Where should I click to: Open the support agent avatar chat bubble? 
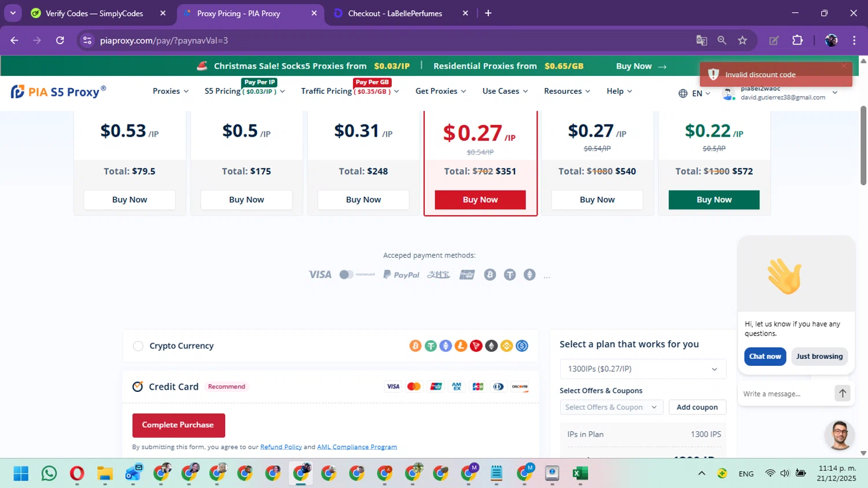[839, 435]
